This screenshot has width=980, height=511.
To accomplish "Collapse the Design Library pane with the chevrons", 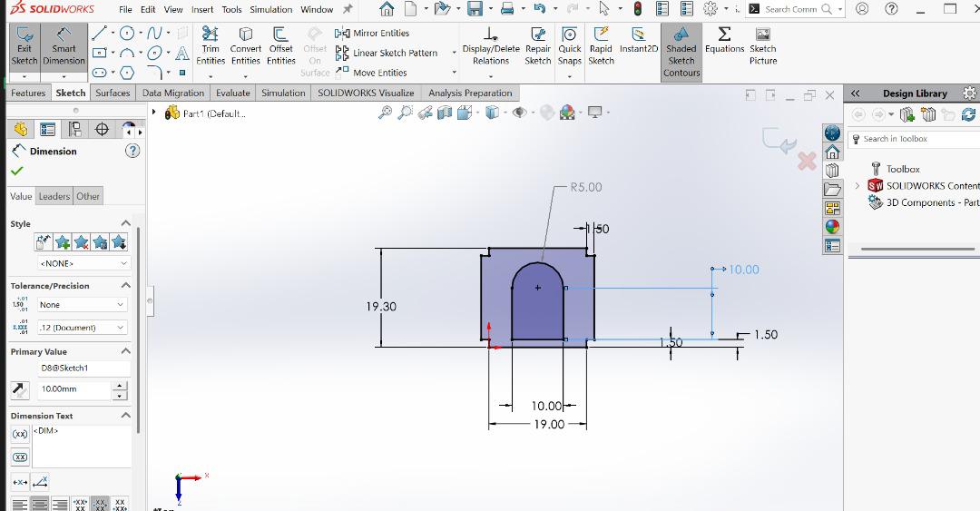I will [855, 93].
